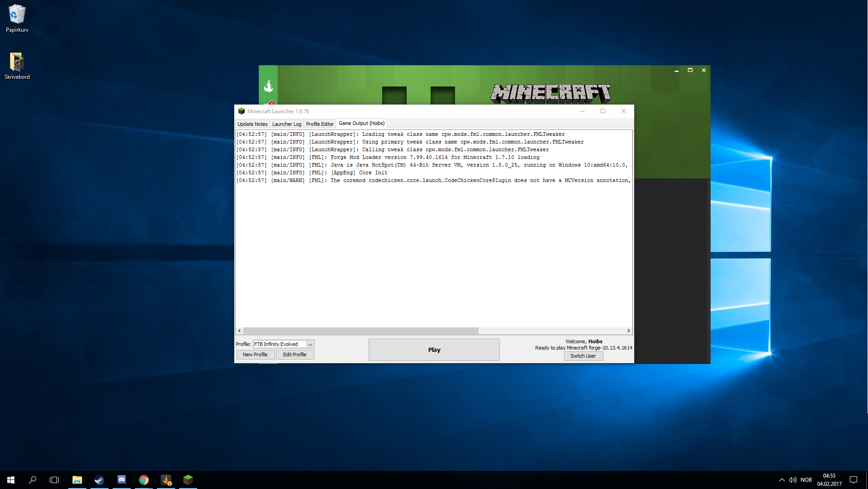Open the Windows Start menu

click(11, 479)
